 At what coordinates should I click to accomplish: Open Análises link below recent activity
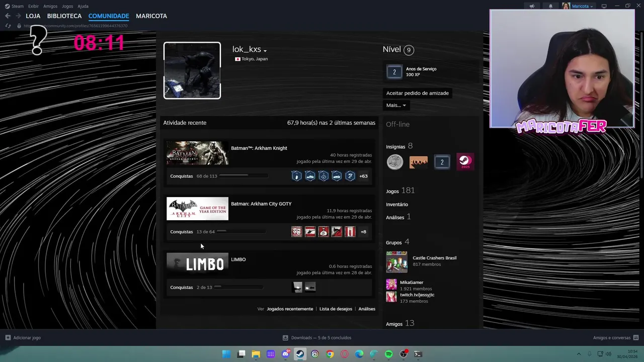367,309
